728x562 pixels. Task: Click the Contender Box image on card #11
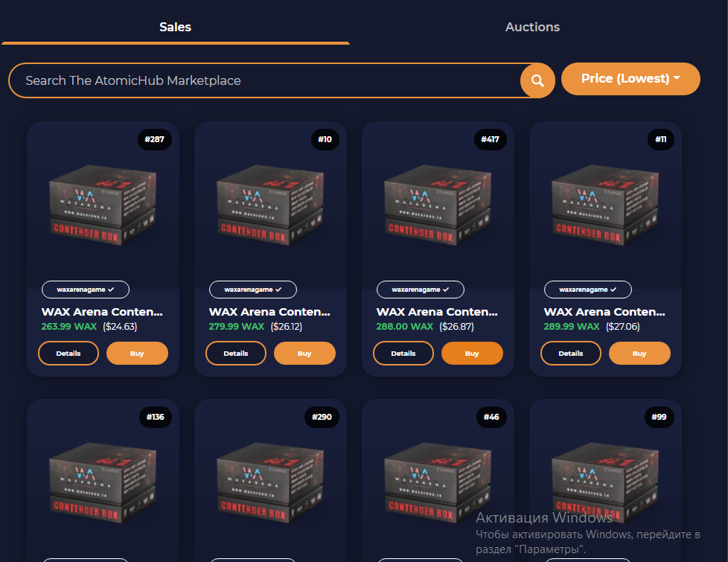[x=605, y=205]
